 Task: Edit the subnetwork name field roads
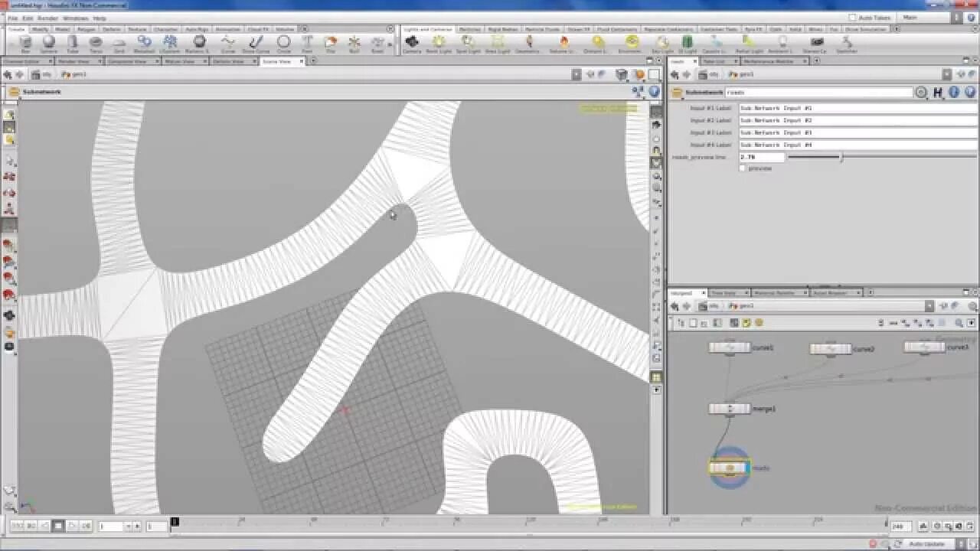point(818,92)
